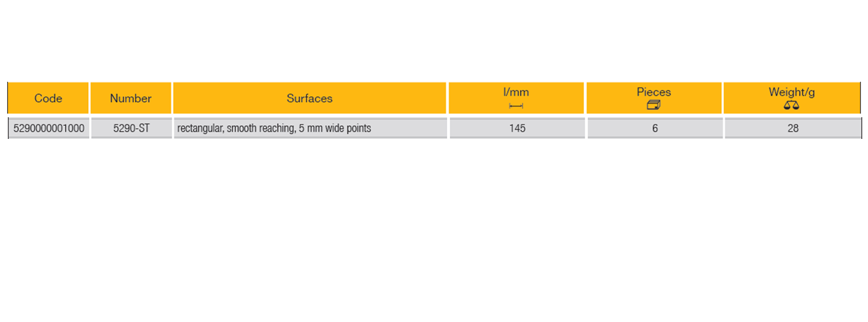This screenshot has height=322, width=868.
Task: Select product code 5290000001000
Action: click(48, 129)
